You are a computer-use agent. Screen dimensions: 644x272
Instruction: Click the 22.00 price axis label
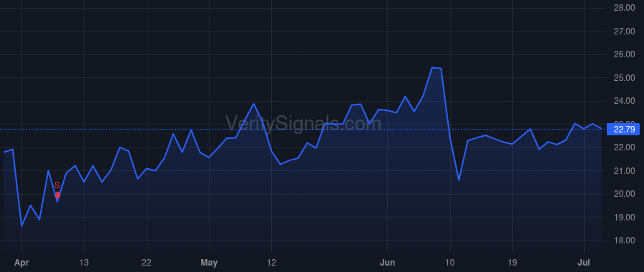pyautogui.click(x=623, y=147)
